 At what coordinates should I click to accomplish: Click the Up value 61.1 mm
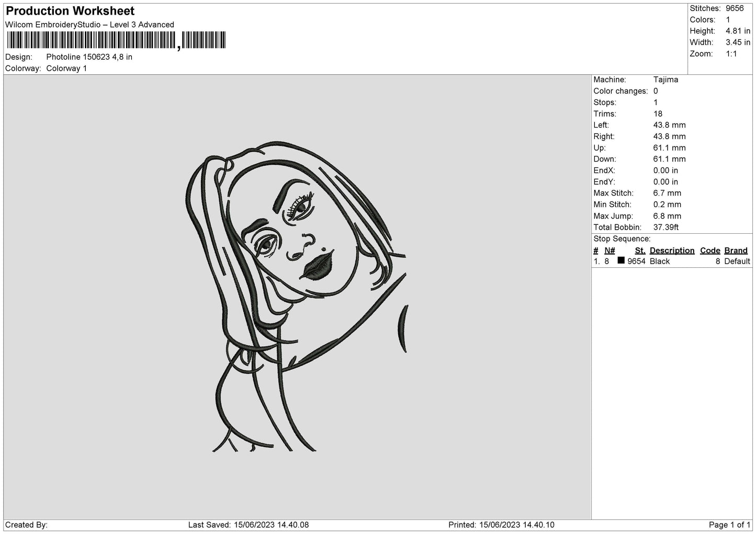(x=669, y=148)
